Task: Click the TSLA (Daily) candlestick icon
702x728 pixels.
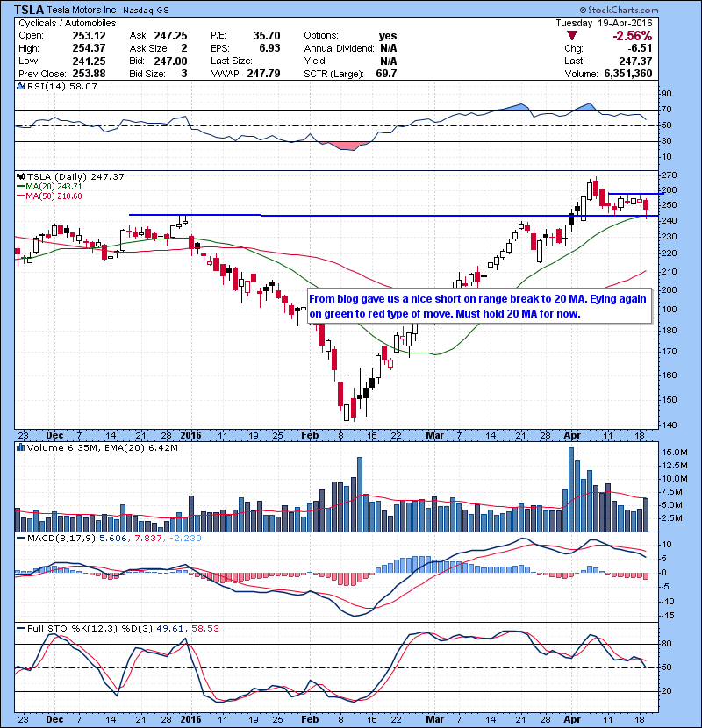Action: [20, 177]
